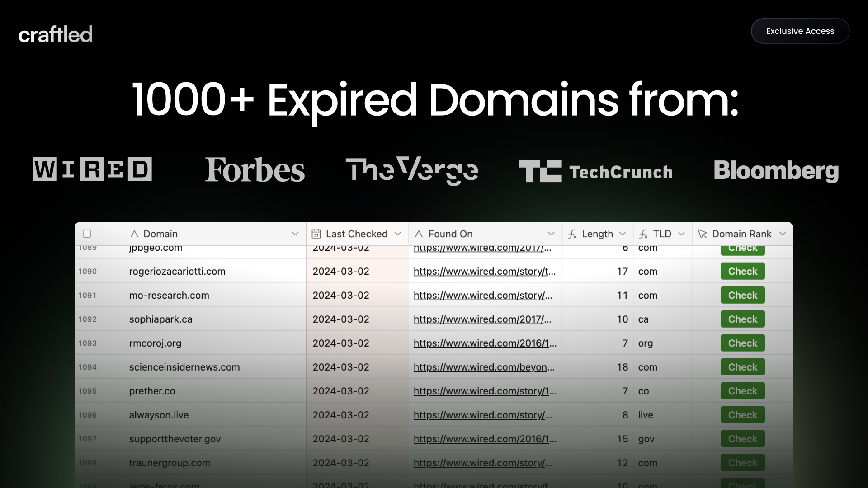
Task: Open the wired.com link for sophiapark.ca
Action: (x=482, y=319)
